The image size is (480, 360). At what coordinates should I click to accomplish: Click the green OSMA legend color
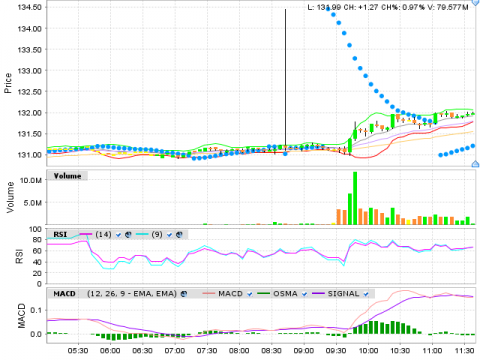pos(263,294)
